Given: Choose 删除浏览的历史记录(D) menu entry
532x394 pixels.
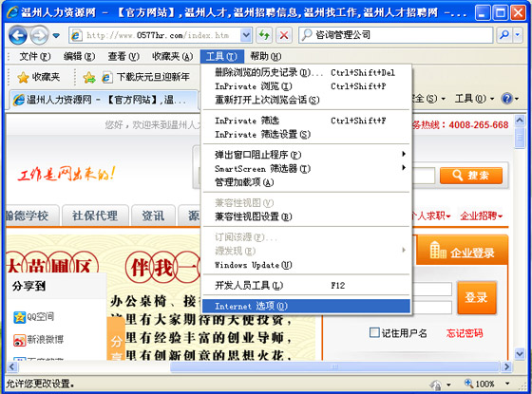Looking at the screenshot, I should 306,72.
